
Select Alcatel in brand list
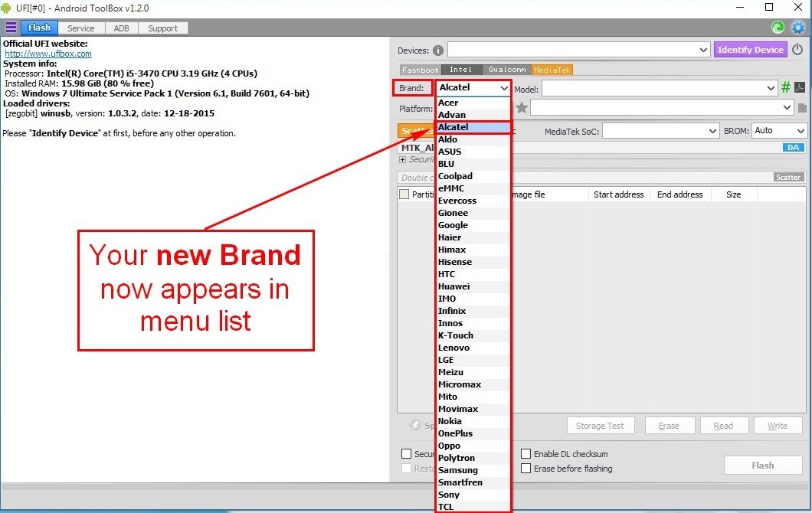point(473,127)
